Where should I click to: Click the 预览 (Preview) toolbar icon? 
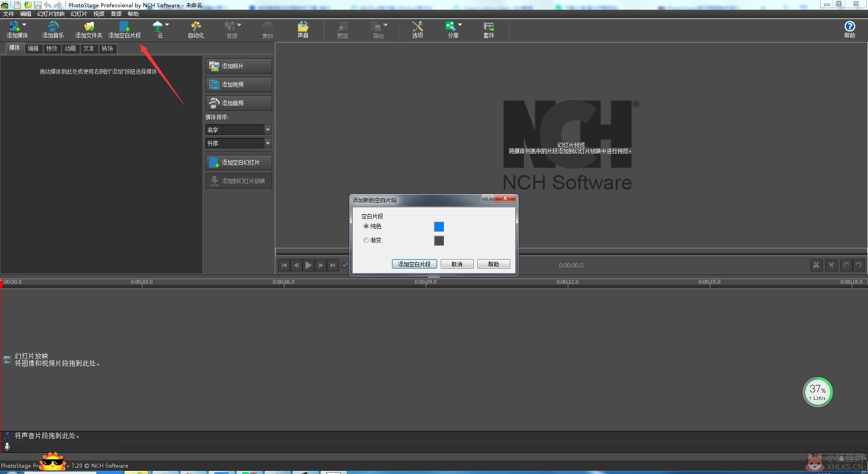[343, 30]
